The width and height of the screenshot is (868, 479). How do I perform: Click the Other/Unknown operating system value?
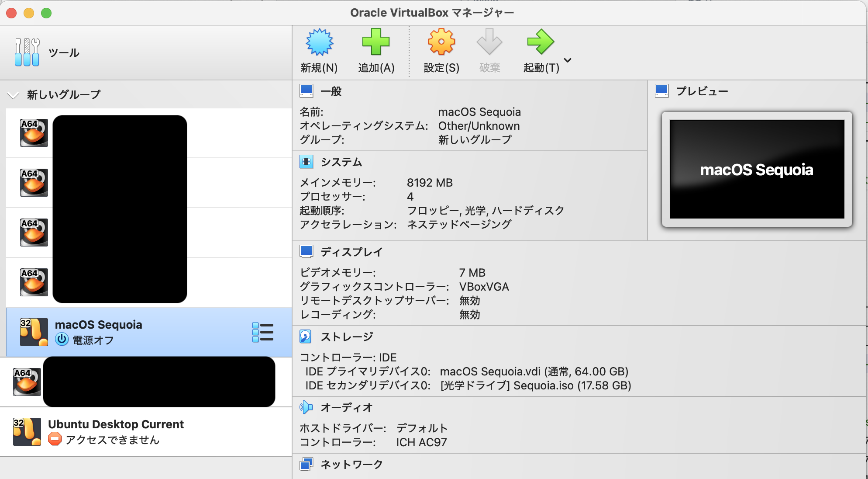pos(479,126)
